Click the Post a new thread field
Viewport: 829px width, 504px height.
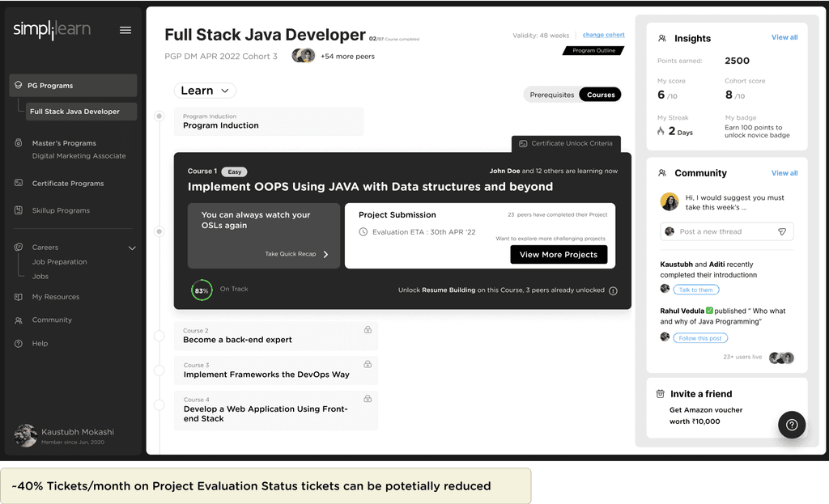pos(727,231)
